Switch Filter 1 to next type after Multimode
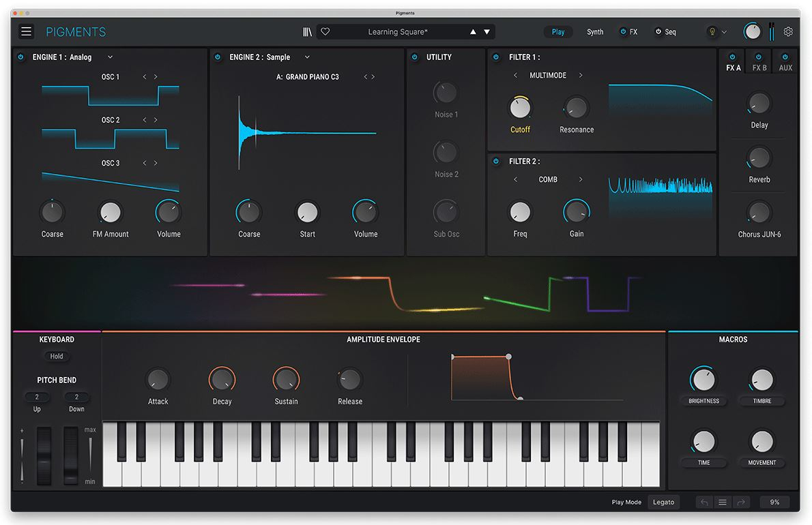 pyautogui.click(x=581, y=75)
